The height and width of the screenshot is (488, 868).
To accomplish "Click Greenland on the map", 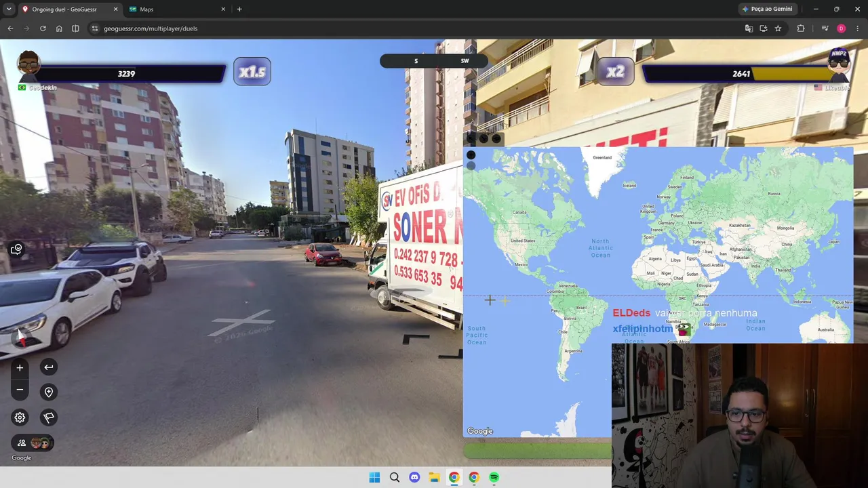I will tap(602, 157).
